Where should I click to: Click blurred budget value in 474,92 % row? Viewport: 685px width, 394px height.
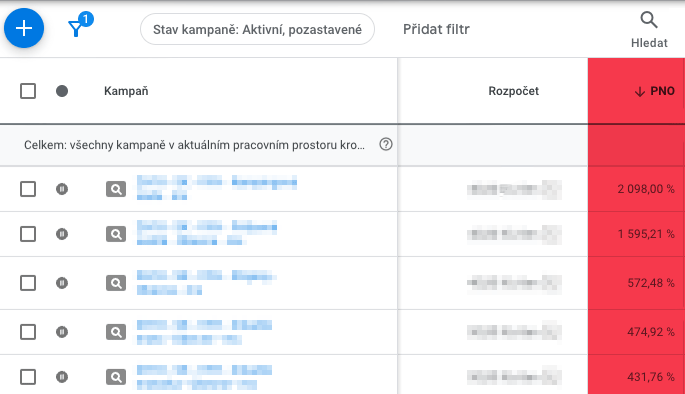point(514,332)
